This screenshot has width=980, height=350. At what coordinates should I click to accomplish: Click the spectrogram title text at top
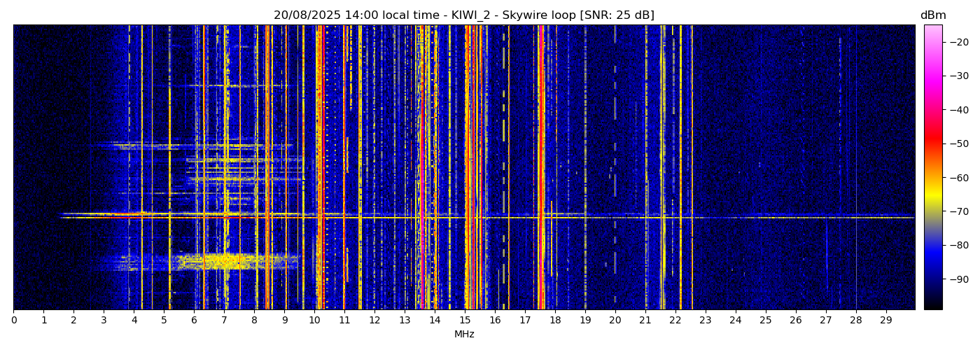coord(463,15)
